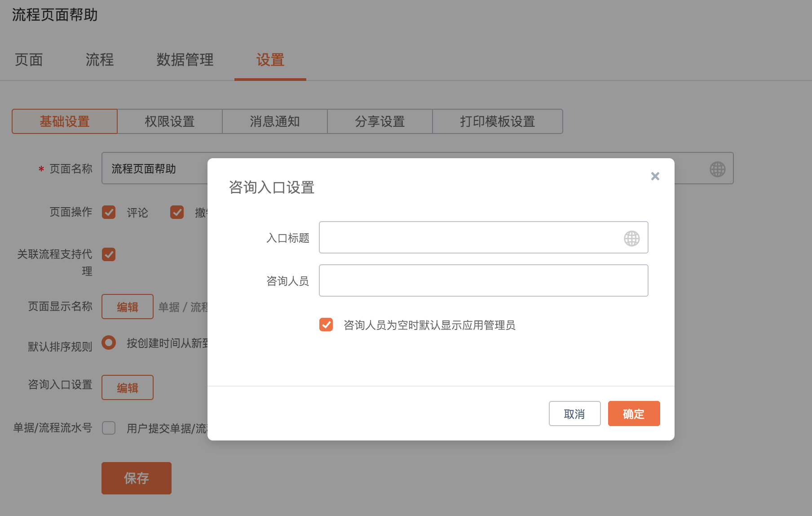Screen dimensions: 812x516
Task: Switch to the 流程 tab
Action: [x=100, y=60]
